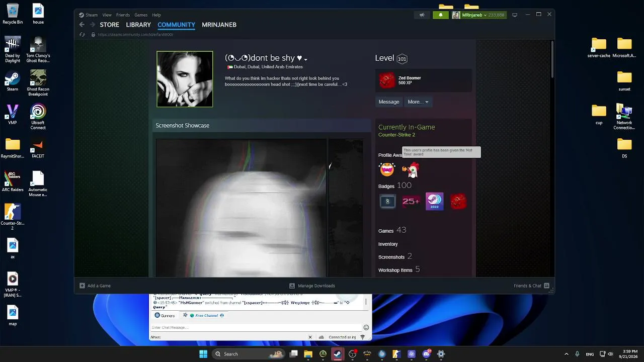
Task: Open Friends & Chat
Action: (531, 286)
